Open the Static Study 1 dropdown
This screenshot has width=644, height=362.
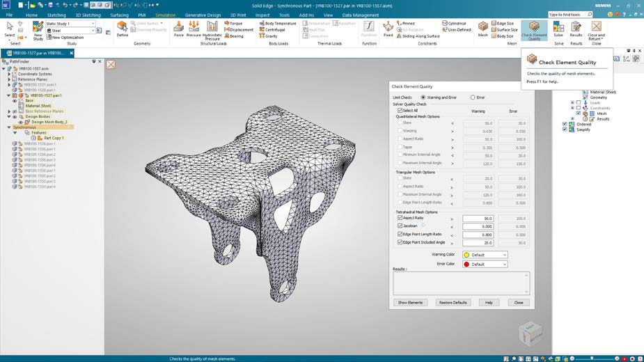click(x=93, y=24)
